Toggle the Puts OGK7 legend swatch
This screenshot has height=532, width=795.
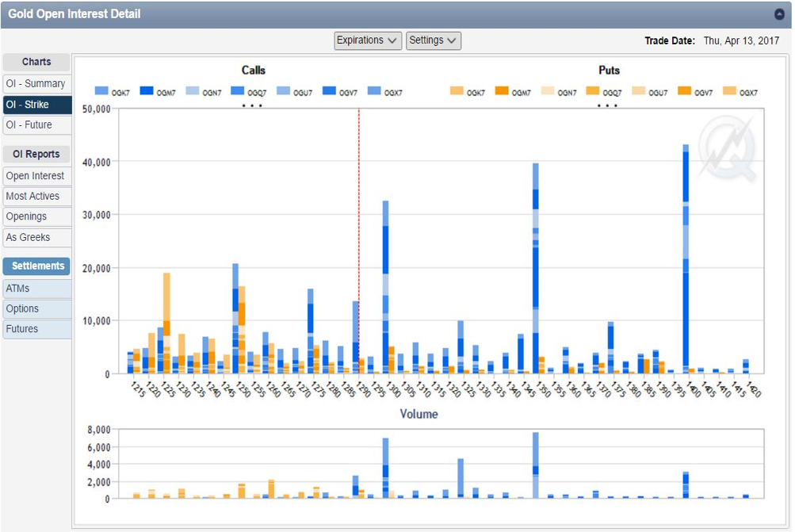[x=457, y=90]
